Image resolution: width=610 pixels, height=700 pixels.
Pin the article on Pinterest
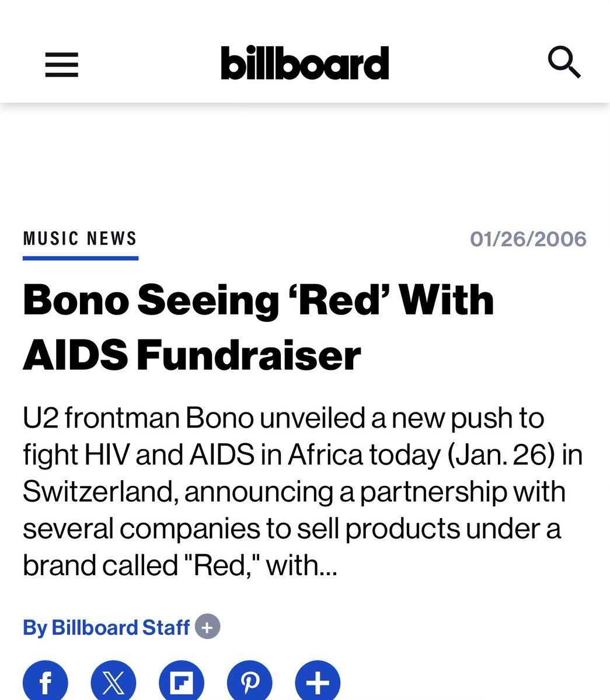click(250, 681)
